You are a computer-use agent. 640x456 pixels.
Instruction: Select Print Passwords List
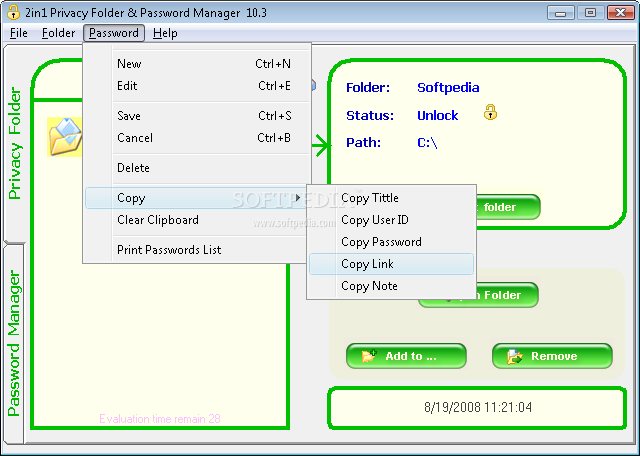[x=196, y=250]
